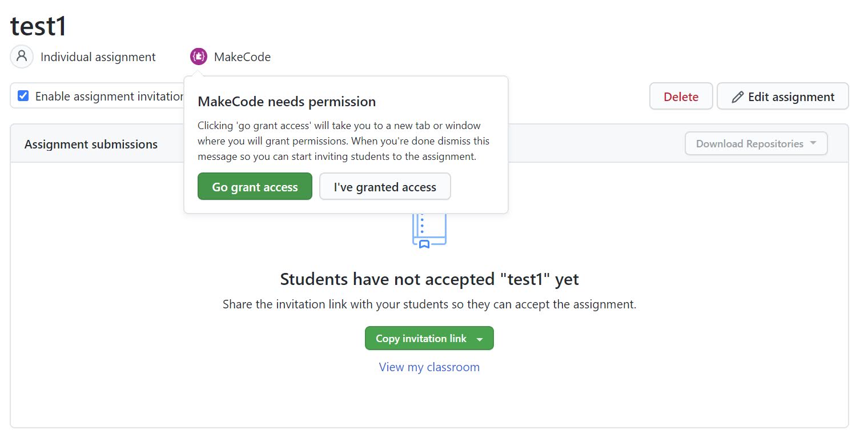Click the pencil icon on Edit assignment
Image resolution: width=868 pixels, height=446 pixels.
738,97
